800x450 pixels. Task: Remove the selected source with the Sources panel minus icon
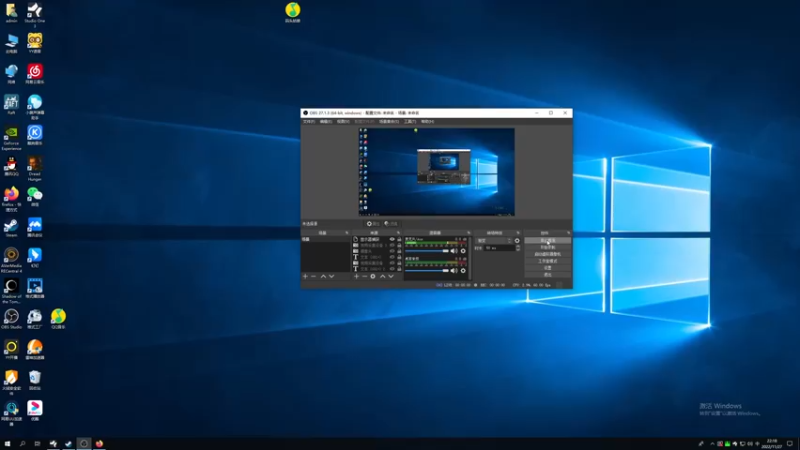coord(364,276)
